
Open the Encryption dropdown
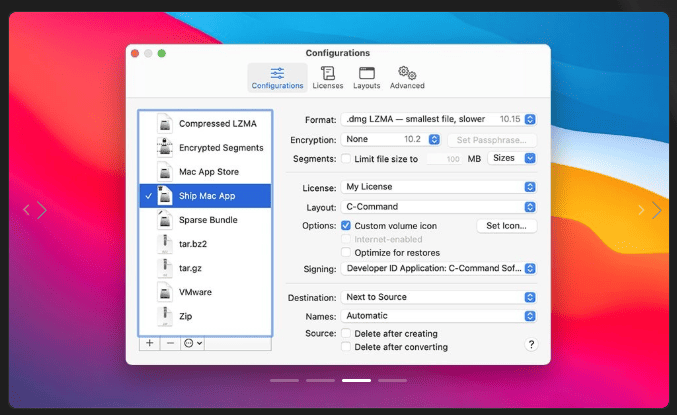pyautogui.click(x=391, y=139)
